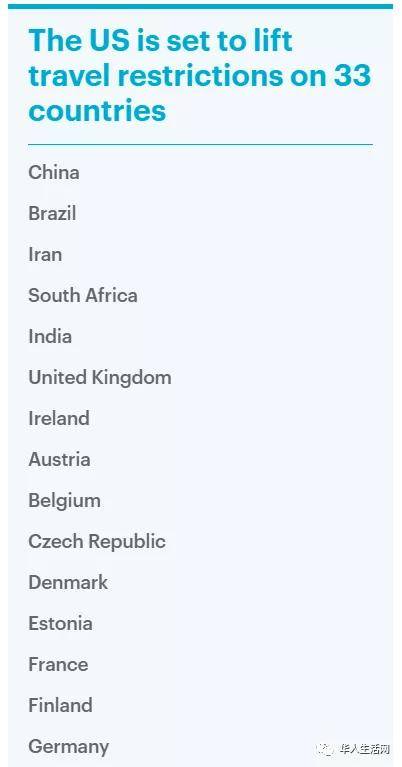Click on Belgium list entry
Image resolution: width=402 pixels, height=767 pixels.
65,500
